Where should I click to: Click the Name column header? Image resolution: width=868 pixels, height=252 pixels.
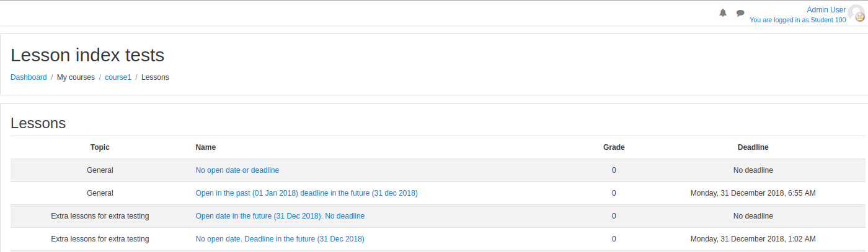(x=206, y=147)
